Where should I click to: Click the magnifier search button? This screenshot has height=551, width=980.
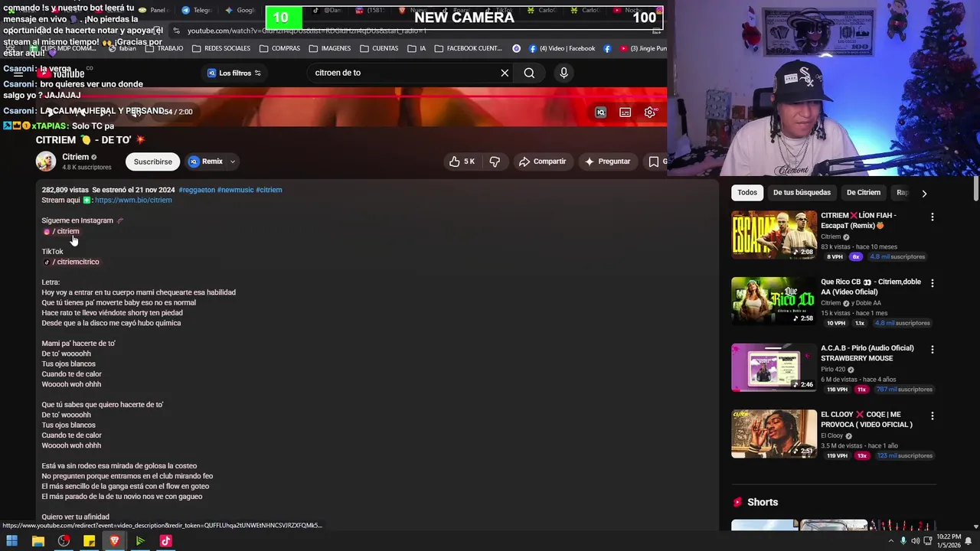(529, 73)
